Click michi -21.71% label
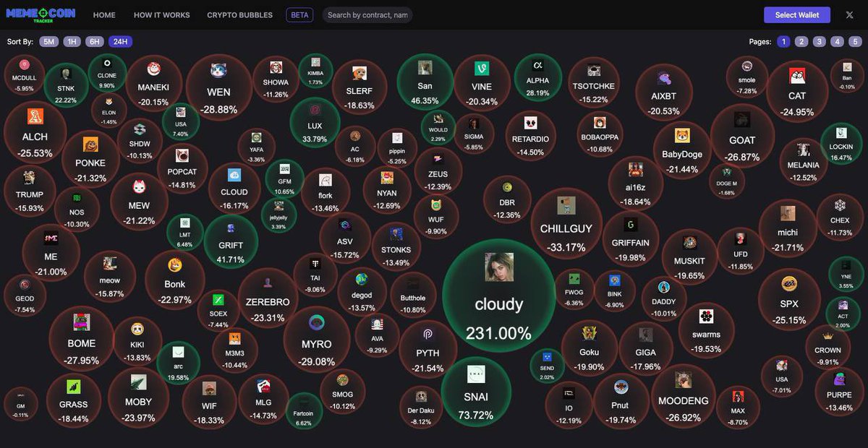 coord(788,240)
